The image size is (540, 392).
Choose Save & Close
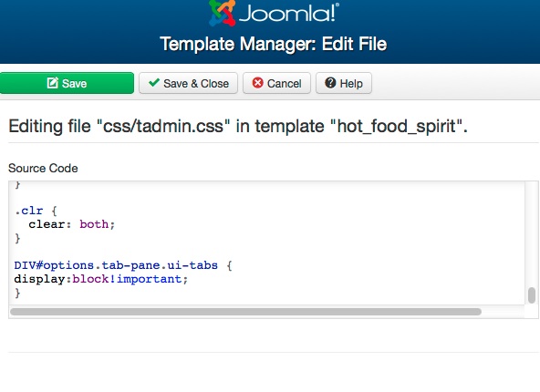[189, 83]
